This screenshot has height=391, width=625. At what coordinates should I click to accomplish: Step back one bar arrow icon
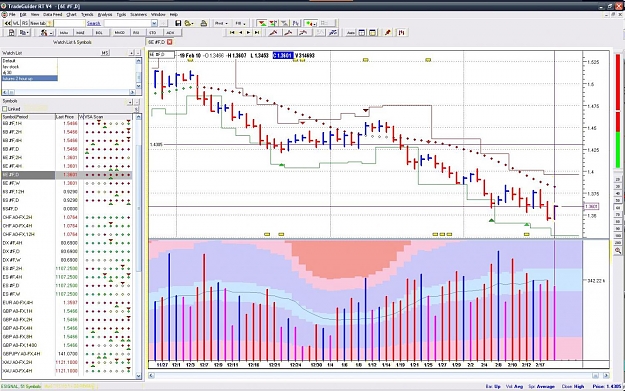(x=241, y=33)
